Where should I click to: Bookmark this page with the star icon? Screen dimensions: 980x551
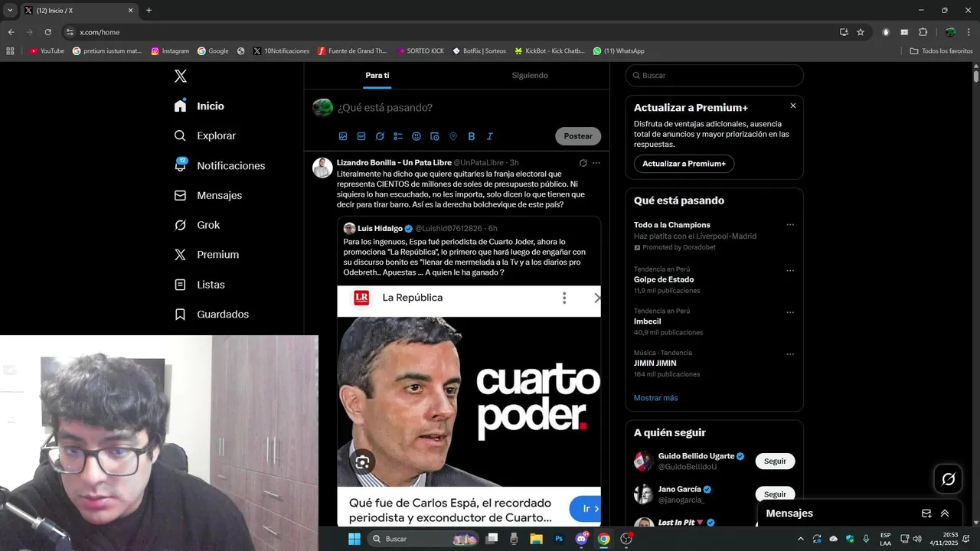(861, 32)
